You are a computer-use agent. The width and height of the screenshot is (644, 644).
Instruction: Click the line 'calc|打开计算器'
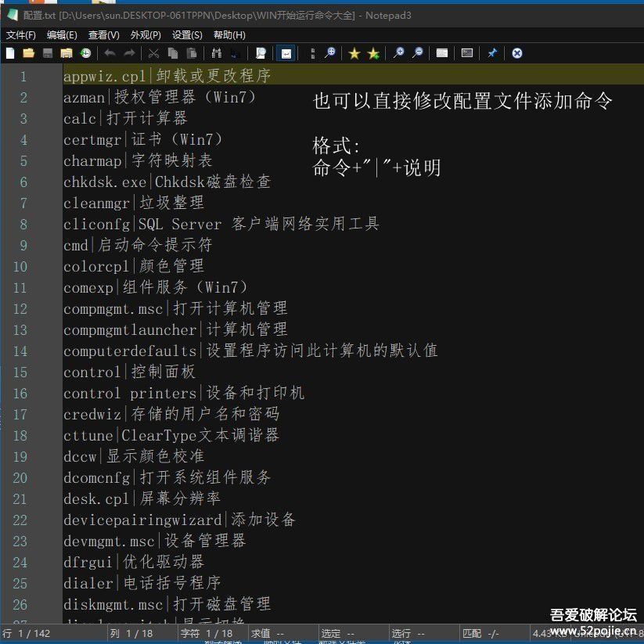[125, 118]
